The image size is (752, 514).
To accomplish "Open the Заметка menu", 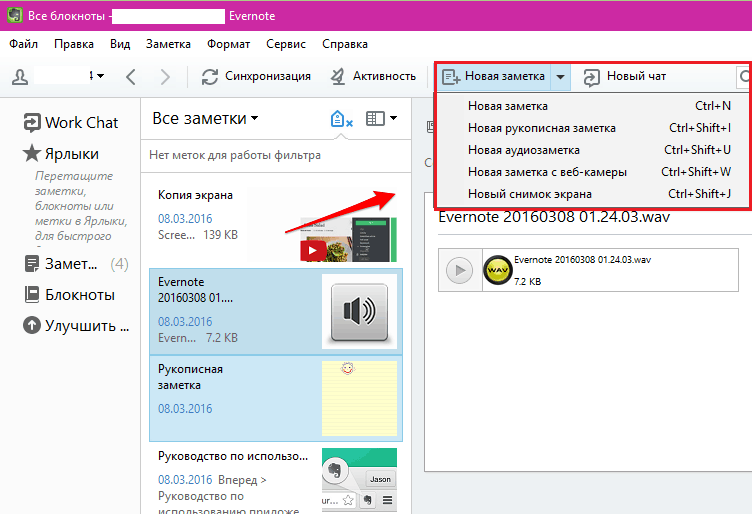I will [168, 44].
